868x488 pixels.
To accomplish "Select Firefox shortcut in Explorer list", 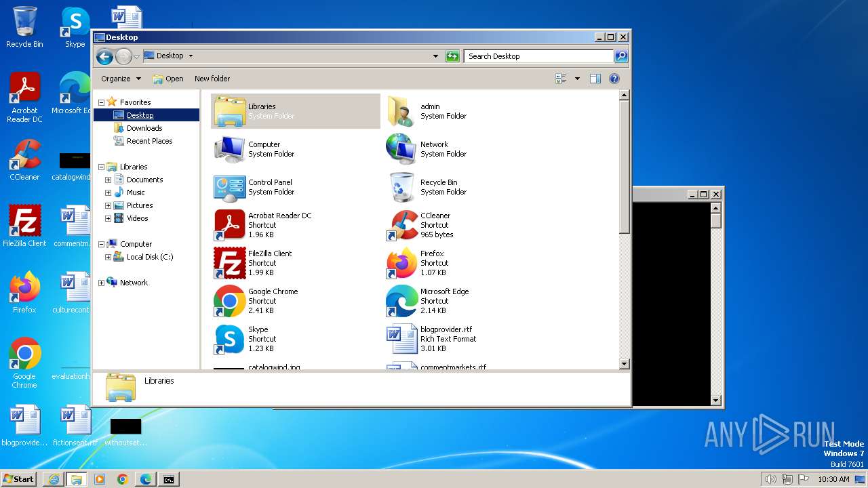I will click(401, 263).
